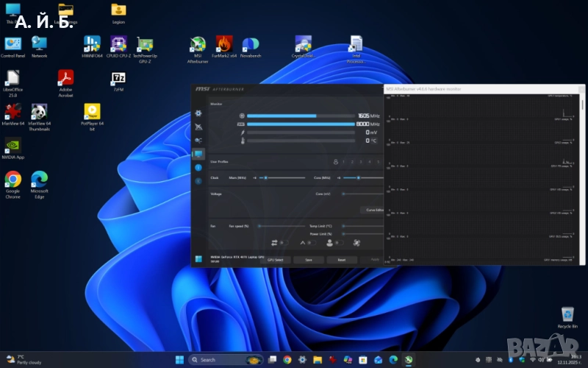Open Afterburner settings gear icon
This screenshot has height=368, width=588.
pos(198,113)
